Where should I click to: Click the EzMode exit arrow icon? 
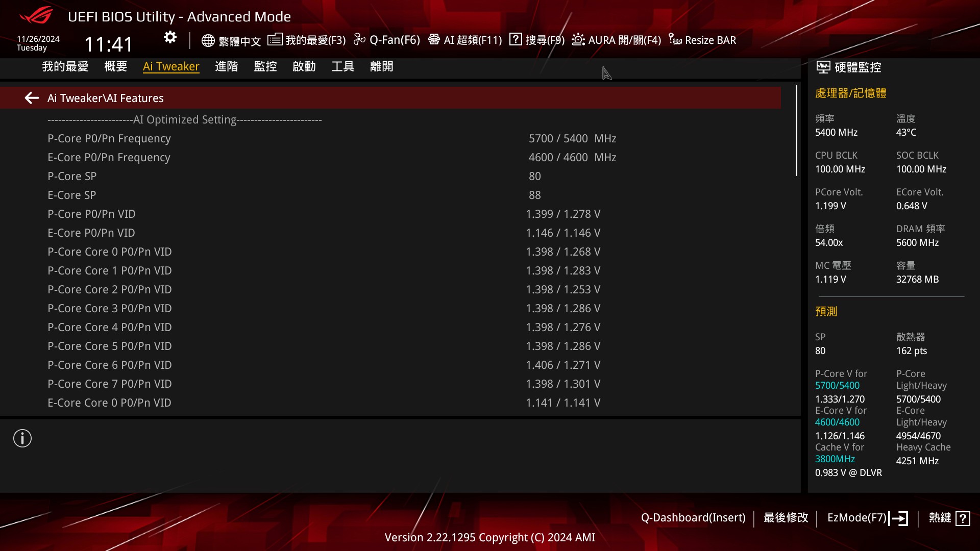tap(898, 518)
